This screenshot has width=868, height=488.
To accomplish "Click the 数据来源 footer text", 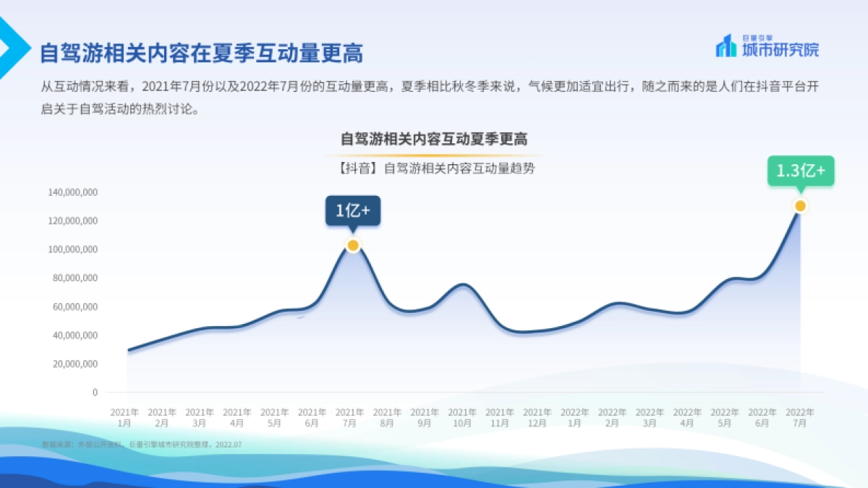I will coord(142,445).
